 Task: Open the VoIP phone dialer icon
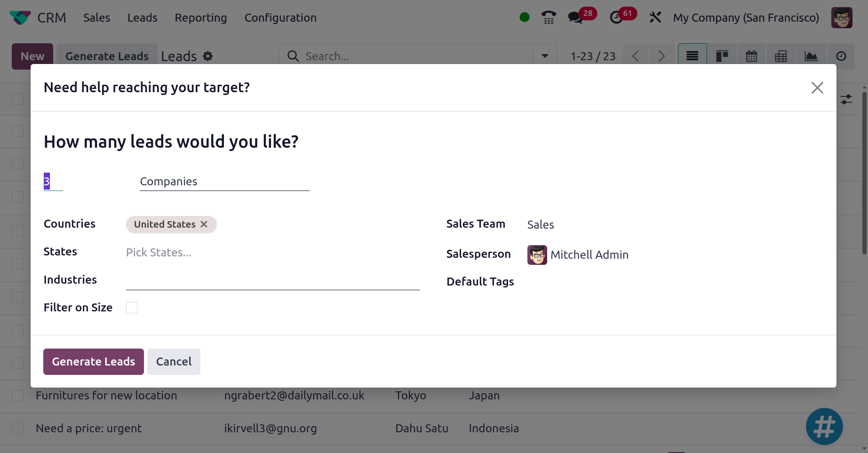pos(549,18)
